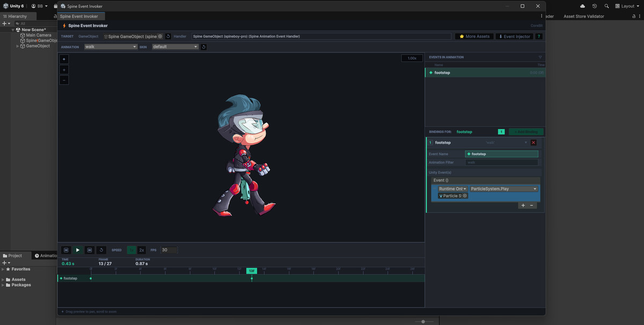The height and width of the screenshot is (325, 644).
Task: Collapse the footstep binding arrow
Action: pos(526,142)
